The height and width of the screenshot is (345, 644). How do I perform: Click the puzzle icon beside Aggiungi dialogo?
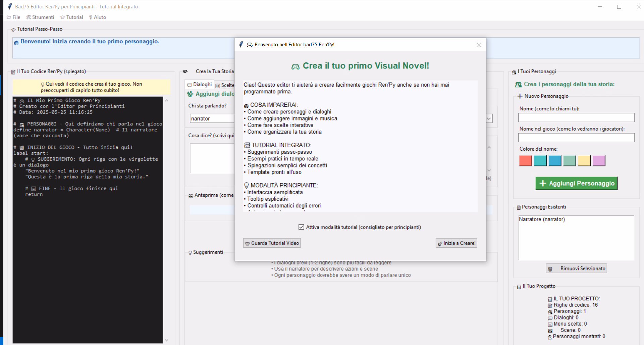190,94
